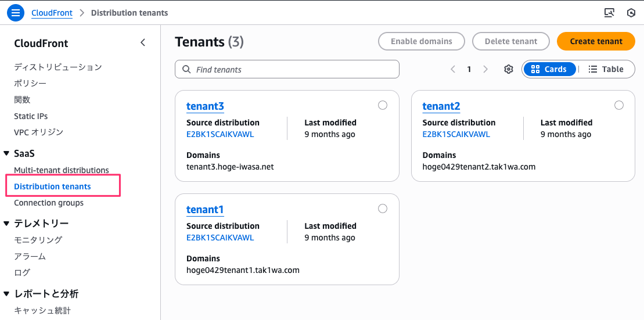Open table preferences gear icon
Screen dimensions: 644x320
pos(509,69)
